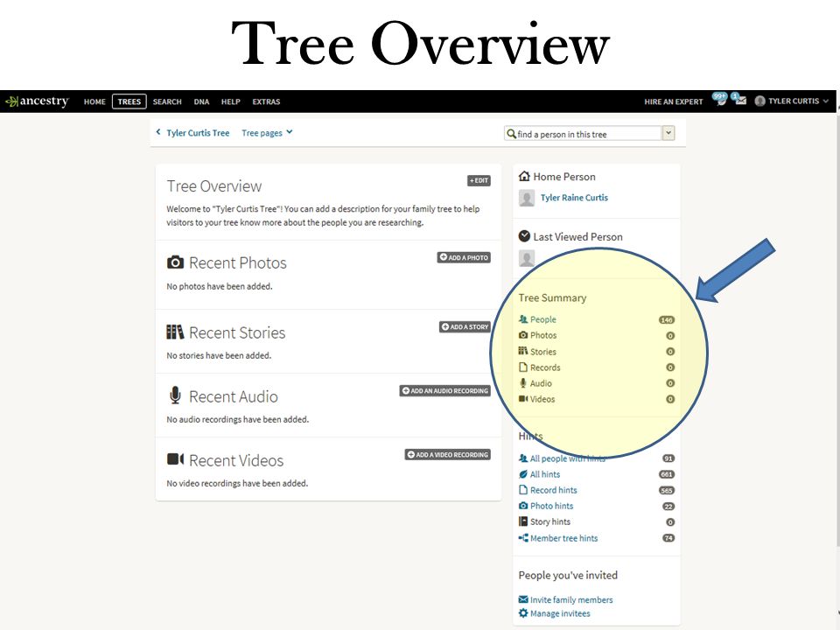The width and height of the screenshot is (840, 630).
Task: Click HIRE AN EXPERT link
Action: tap(674, 101)
